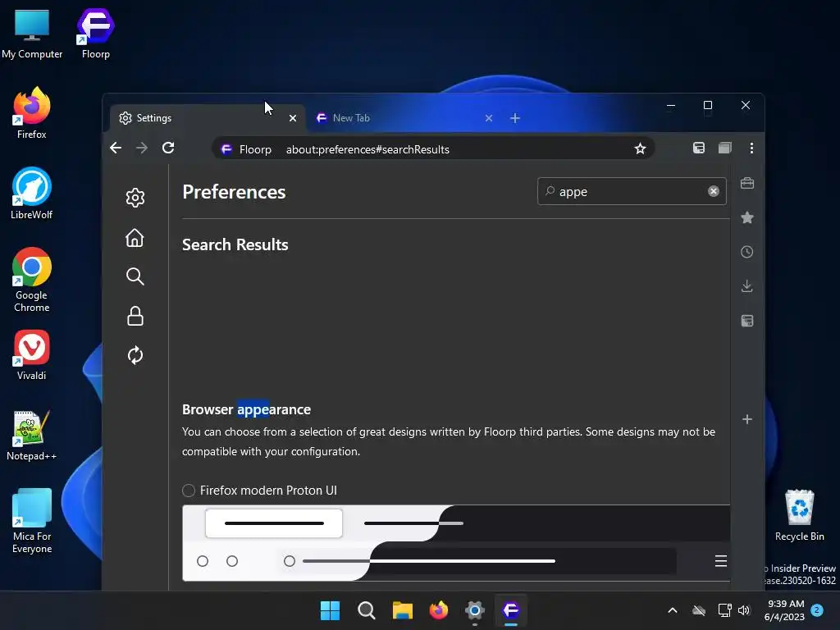Go forward using the forward arrow
840x630 pixels.
pos(141,148)
